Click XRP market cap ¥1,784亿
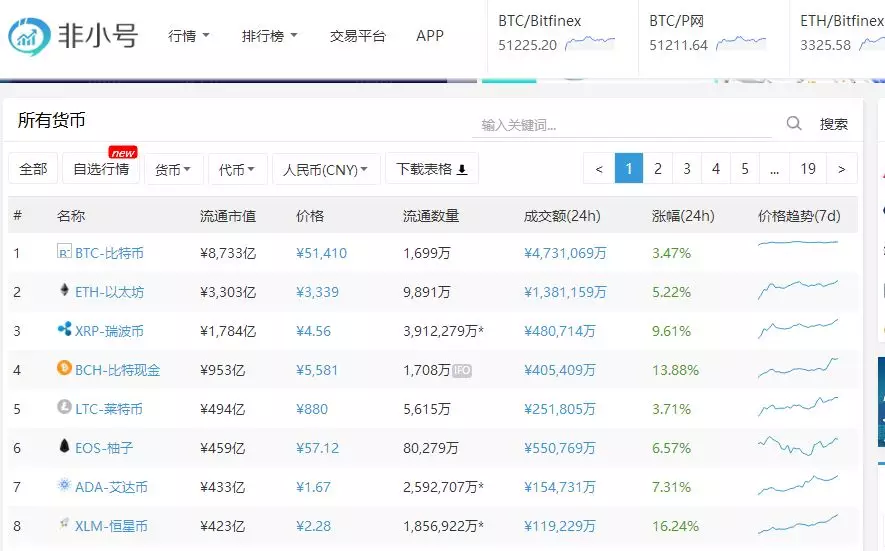The width and height of the screenshot is (885, 551). [x=228, y=331]
